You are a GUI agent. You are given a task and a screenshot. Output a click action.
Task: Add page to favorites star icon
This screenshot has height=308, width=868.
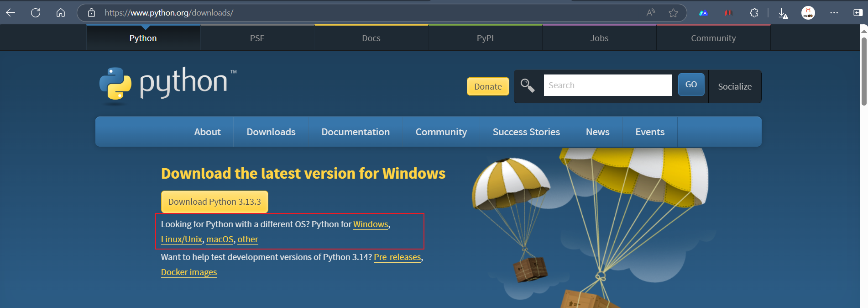coord(673,13)
